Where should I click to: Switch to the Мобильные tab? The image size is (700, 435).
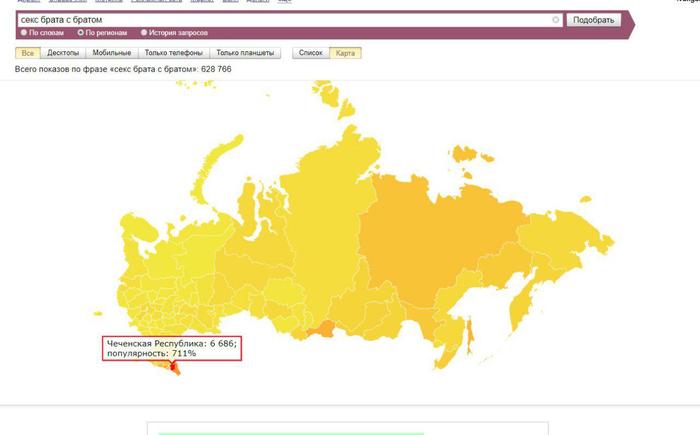coord(111,53)
